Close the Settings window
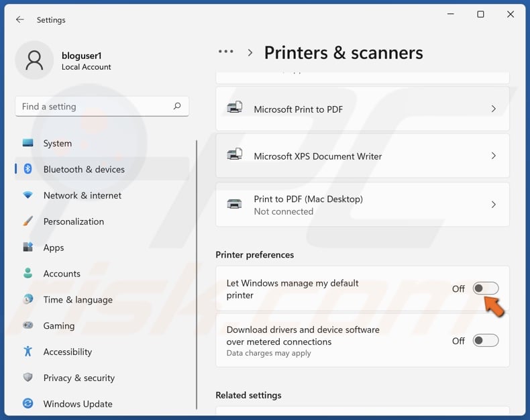 pos(511,14)
